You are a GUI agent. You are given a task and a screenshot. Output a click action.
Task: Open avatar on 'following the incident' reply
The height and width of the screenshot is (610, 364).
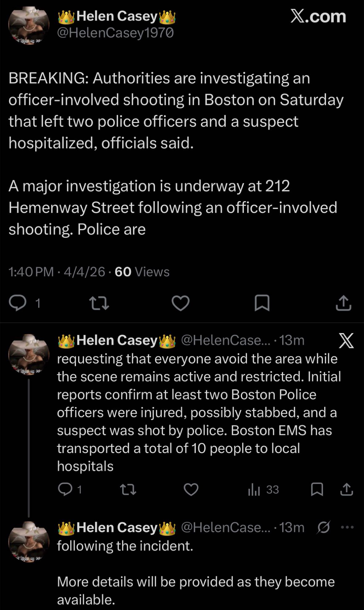29,542
